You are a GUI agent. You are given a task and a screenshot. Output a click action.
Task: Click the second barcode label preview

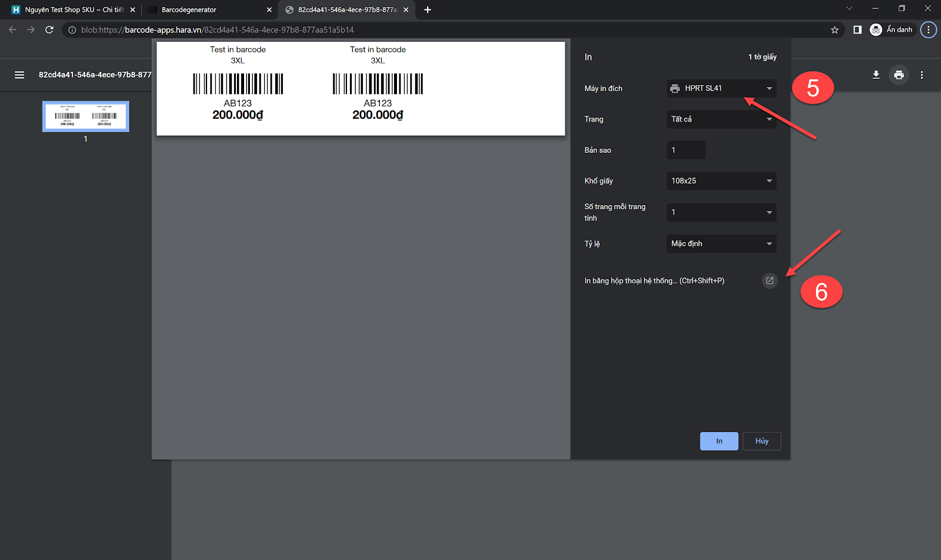[378, 83]
